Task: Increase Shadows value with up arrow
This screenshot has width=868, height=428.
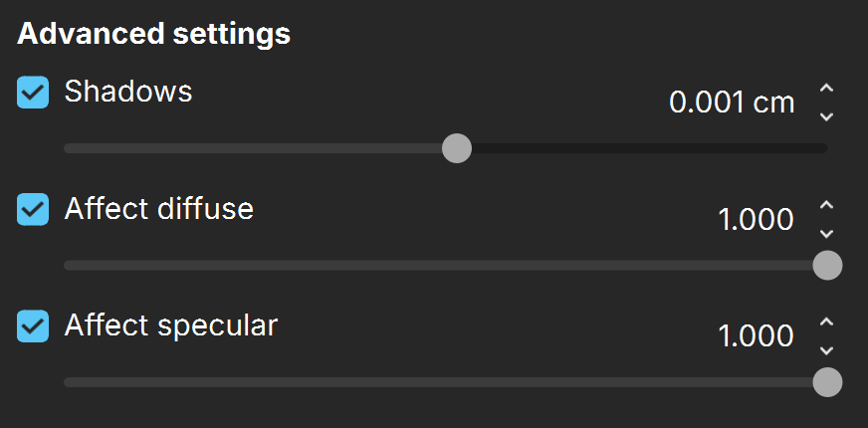Action: (826, 88)
